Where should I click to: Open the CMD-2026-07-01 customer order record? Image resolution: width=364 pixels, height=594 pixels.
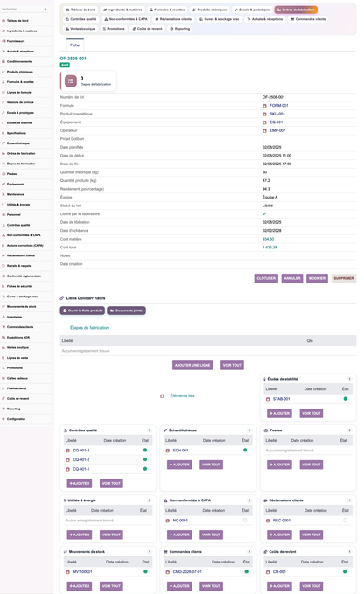pyautogui.click(x=187, y=572)
